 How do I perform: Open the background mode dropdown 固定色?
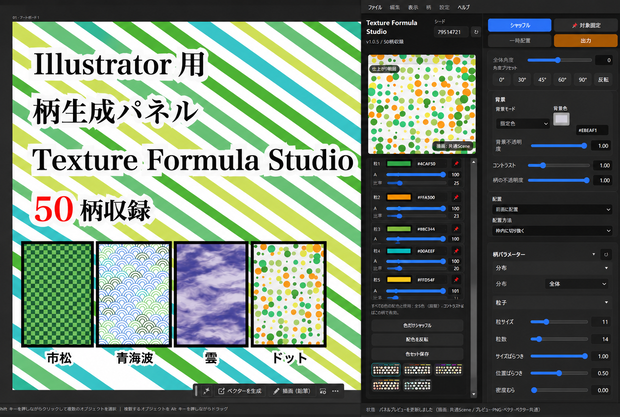(523, 124)
